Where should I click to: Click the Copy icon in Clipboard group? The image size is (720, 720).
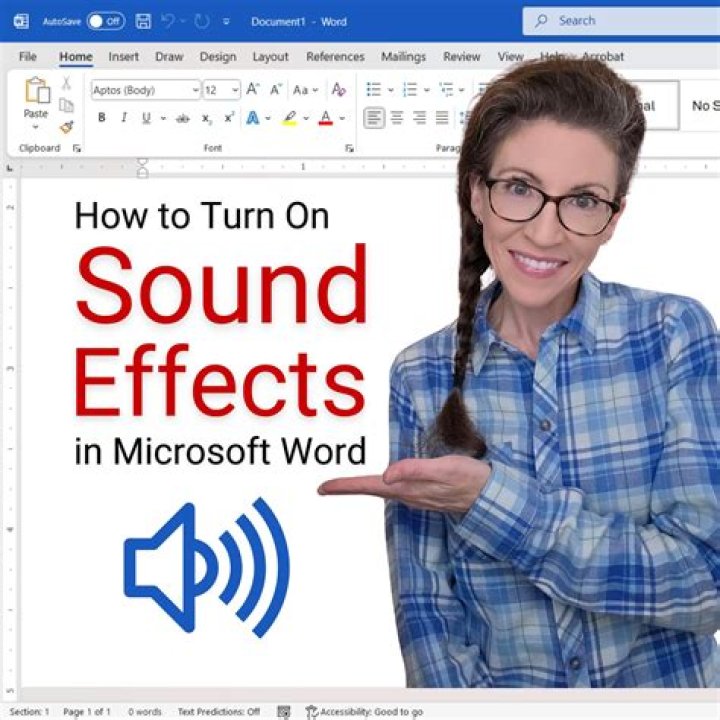67,106
